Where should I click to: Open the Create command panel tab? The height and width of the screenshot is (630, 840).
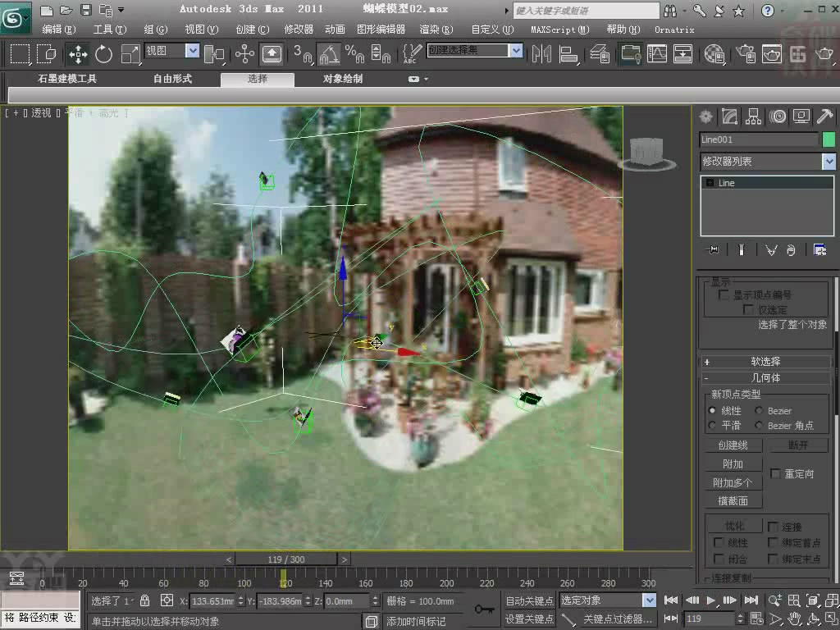click(706, 116)
